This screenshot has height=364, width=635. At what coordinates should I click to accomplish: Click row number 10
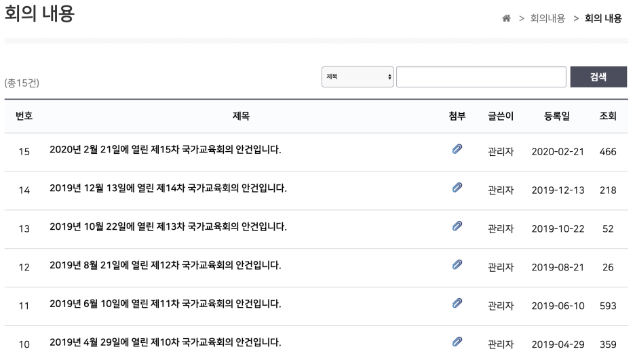pyautogui.click(x=24, y=344)
